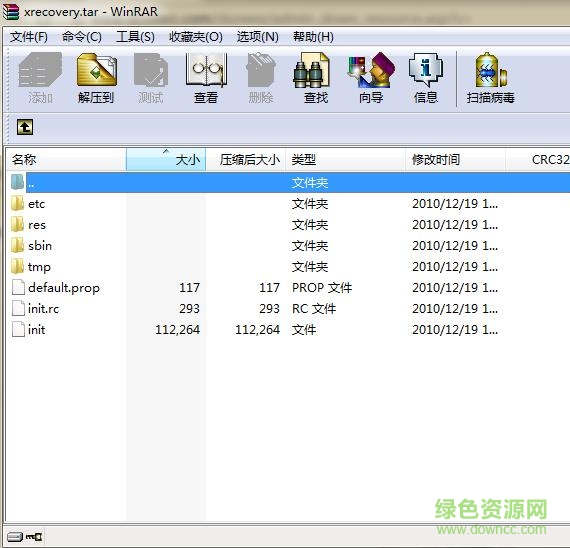Select the parent folder '..' icon
Screen dimensions: 570x548
tap(17, 182)
